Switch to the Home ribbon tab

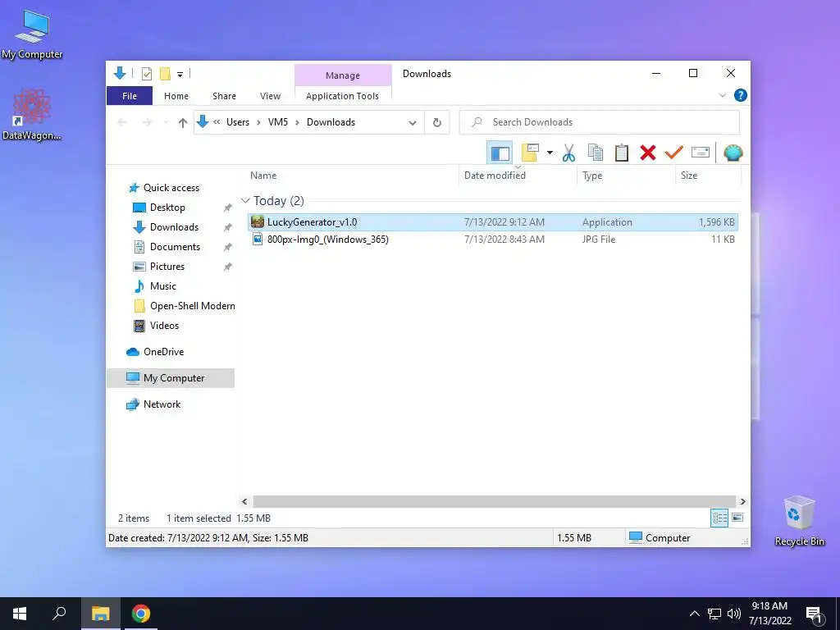[176, 96]
